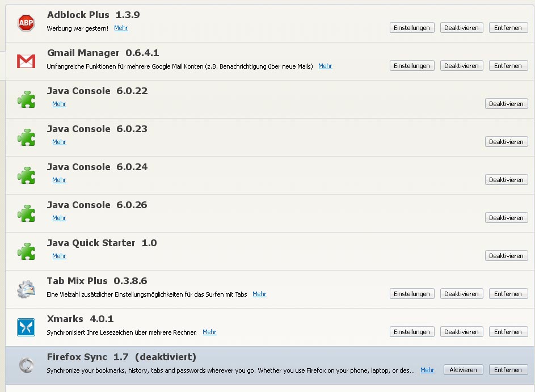Click the Adblock Plus ABP icon

click(x=26, y=23)
